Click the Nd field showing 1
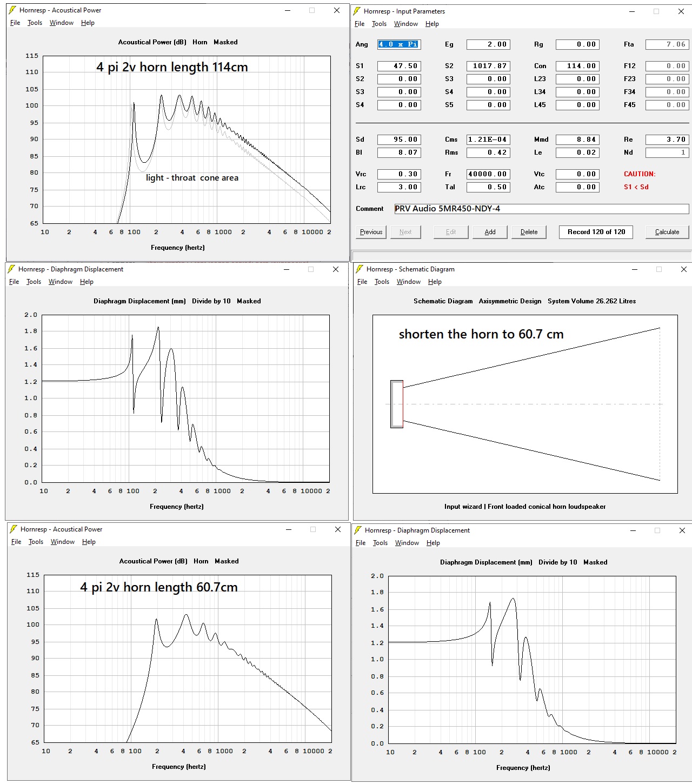 [667, 152]
